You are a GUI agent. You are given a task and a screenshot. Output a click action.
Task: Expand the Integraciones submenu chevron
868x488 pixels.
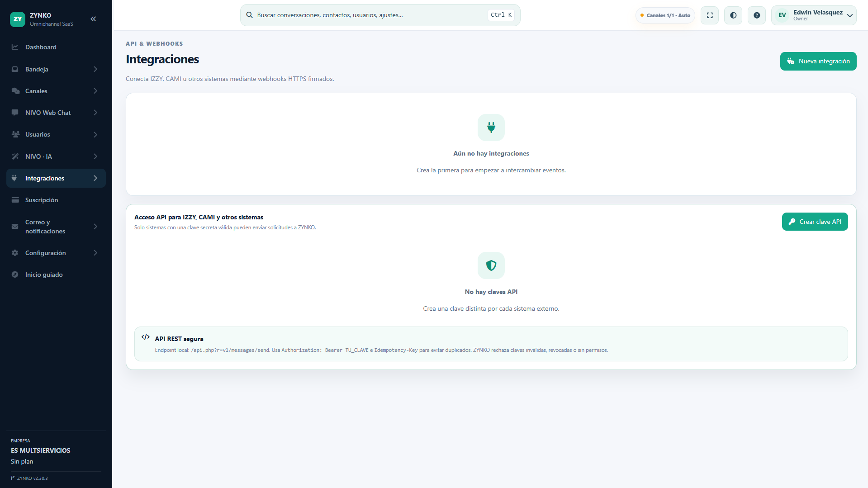95,178
